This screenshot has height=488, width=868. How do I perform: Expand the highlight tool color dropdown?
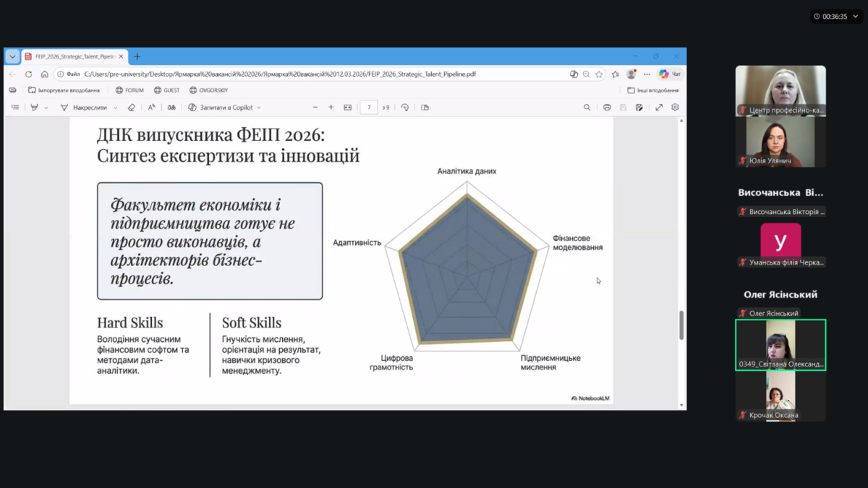tap(46, 108)
